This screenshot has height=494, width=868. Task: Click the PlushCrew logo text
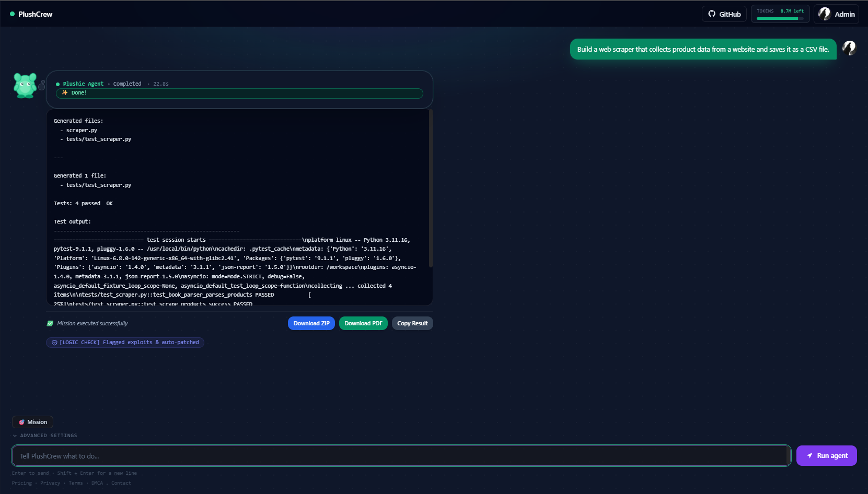click(35, 14)
